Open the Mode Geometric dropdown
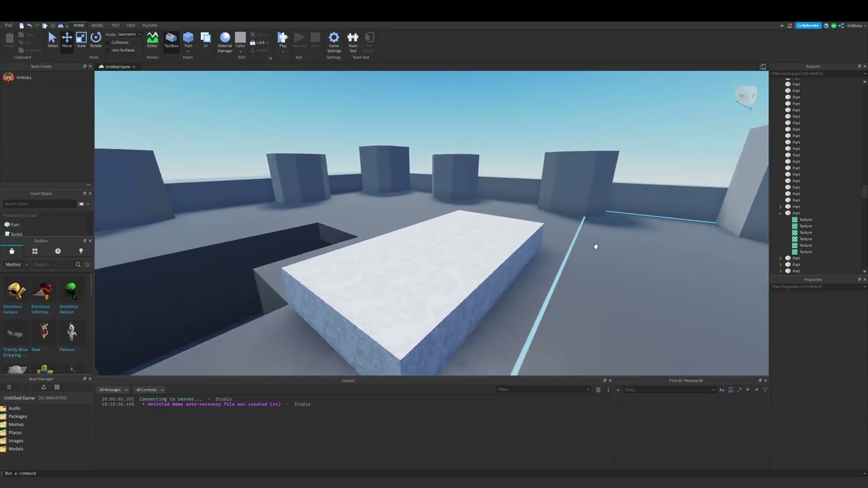 (x=129, y=35)
